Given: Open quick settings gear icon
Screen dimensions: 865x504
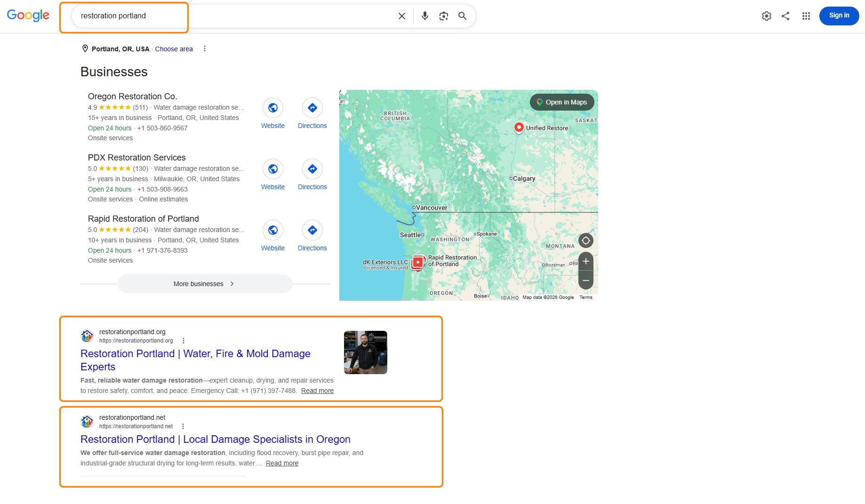Looking at the screenshot, I should click(x=767, y=16).
